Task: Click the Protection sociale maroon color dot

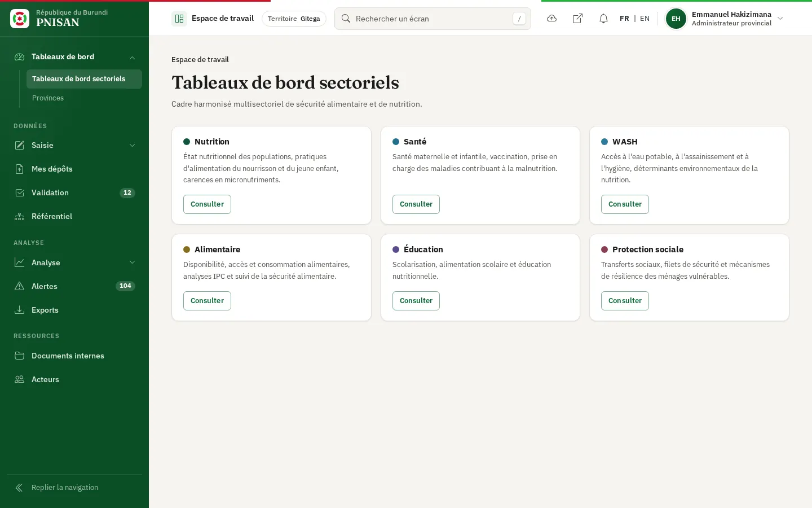Action: tap(604, 249)
